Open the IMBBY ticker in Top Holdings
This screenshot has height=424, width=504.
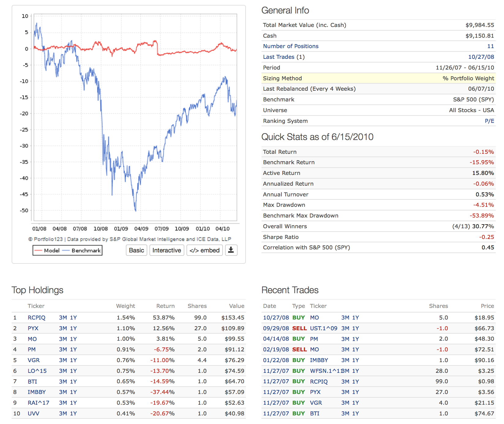[x=36, y=392]
